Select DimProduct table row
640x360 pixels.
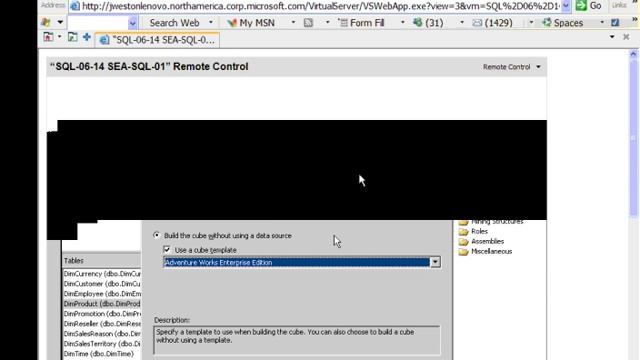(x=102, y=304)
